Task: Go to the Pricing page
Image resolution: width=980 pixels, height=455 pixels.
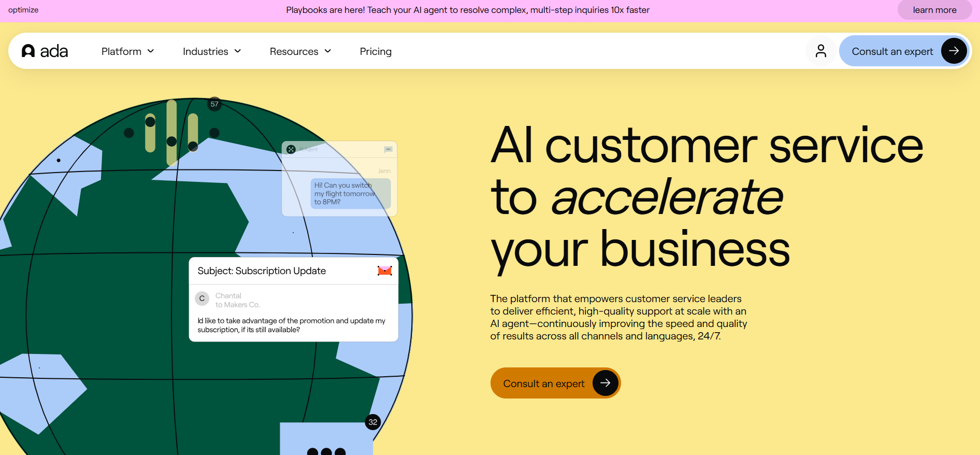Action: tap(376, 51)
